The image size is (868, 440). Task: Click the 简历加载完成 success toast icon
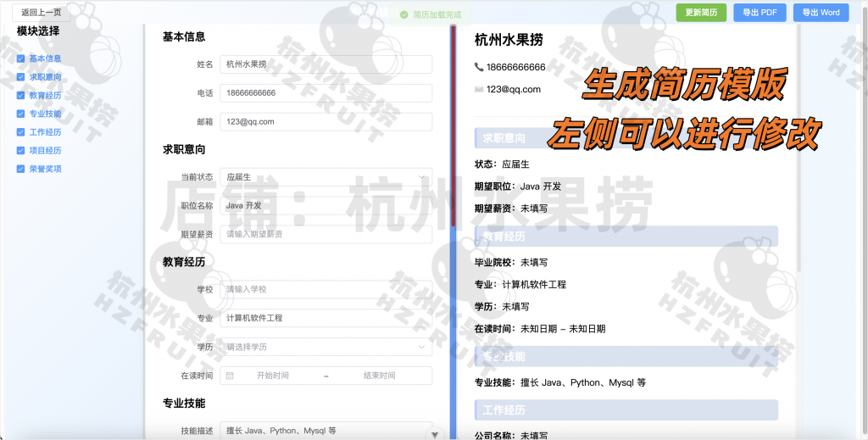[403, 15]
